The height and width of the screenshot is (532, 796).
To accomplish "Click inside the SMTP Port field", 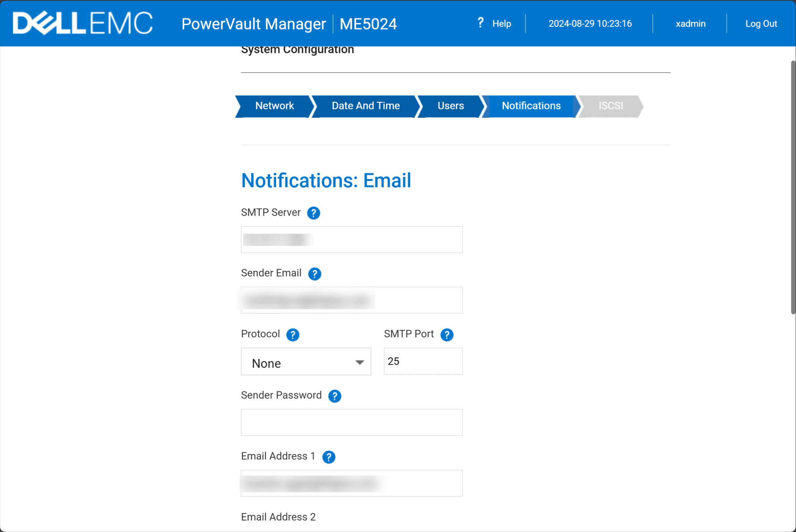I will [x=422, y=361].
